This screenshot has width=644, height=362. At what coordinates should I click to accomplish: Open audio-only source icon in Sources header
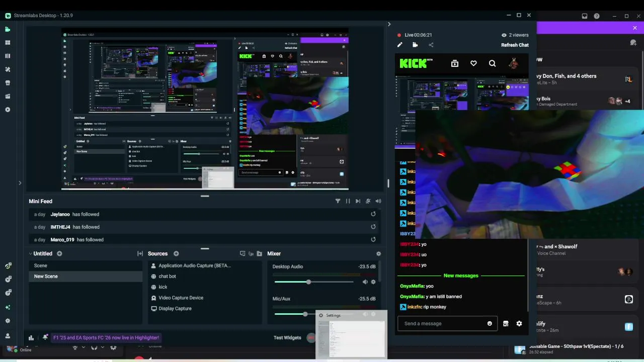tap(251, 254)
